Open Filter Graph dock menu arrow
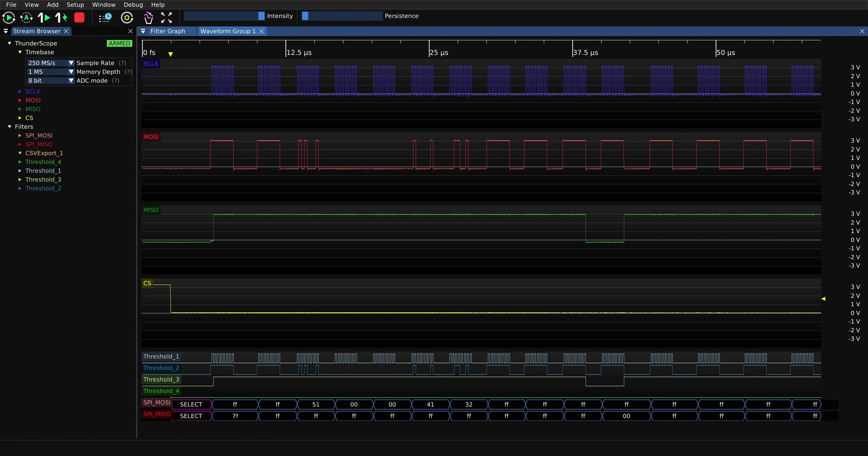Screen dimensions: 868x456 click(143, 31)
